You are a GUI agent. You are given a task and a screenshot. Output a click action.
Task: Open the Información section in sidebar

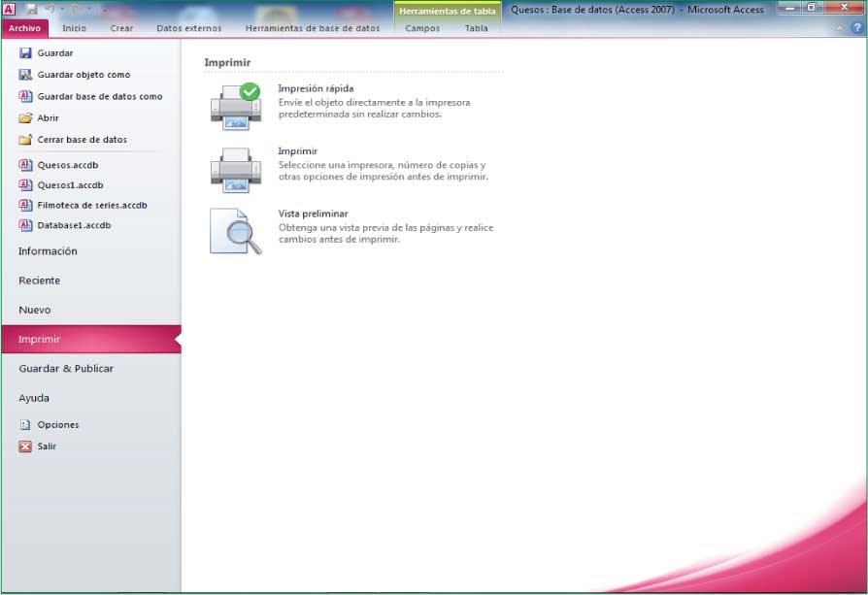[x=48, y=251]
